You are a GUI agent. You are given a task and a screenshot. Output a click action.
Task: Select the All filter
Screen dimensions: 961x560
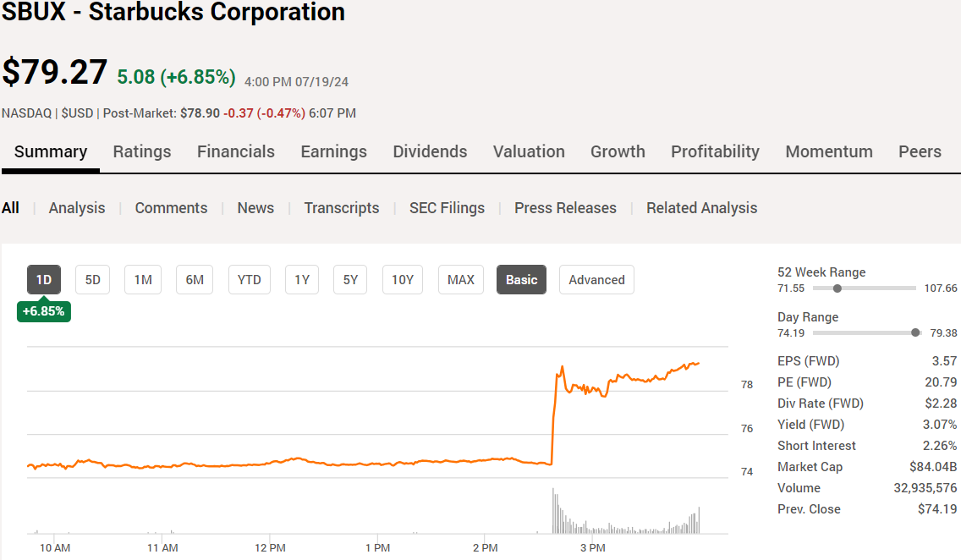(10, 208)
